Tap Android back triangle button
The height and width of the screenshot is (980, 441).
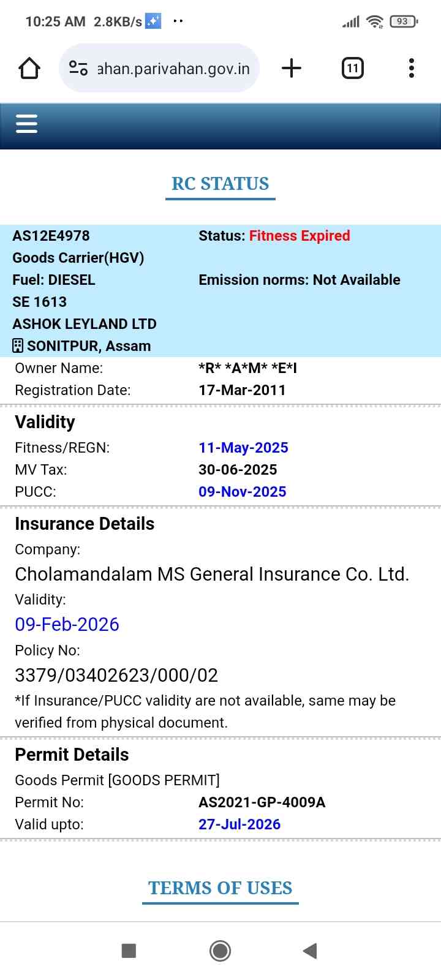tap(310, 951)
